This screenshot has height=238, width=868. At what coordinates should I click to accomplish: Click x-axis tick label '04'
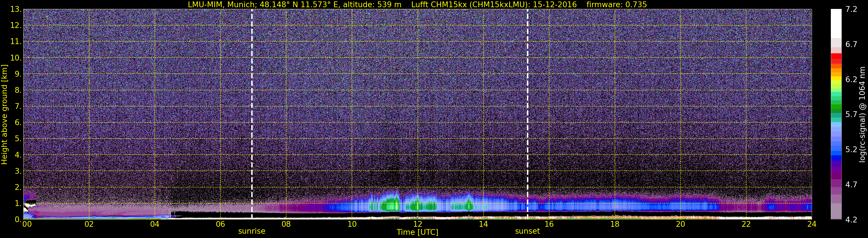(x=155, y=224)
